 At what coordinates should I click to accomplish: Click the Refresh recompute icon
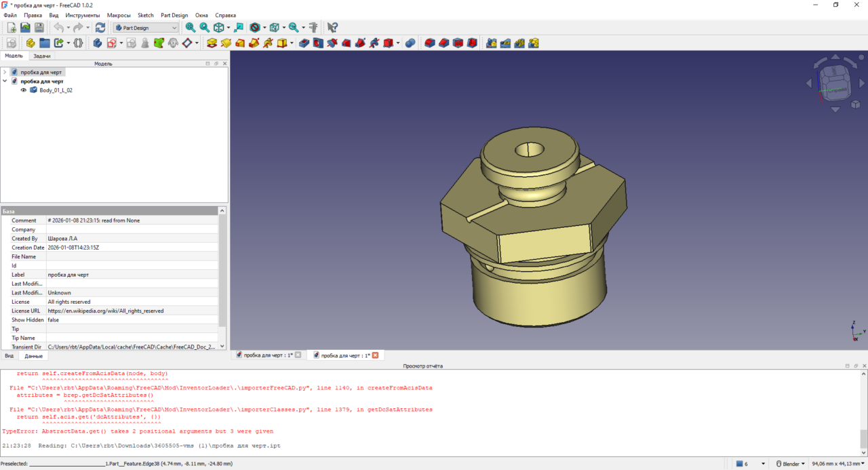click(x=100, y=28)
